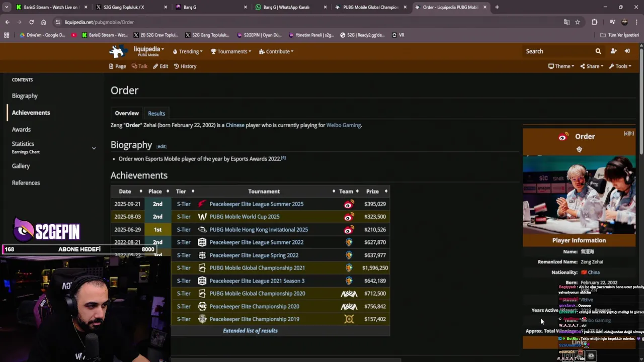Viewport: 644px width, 362px height.
Task: Close the PUBG Mobile Global Championship tab
Action: pos(405,7)
